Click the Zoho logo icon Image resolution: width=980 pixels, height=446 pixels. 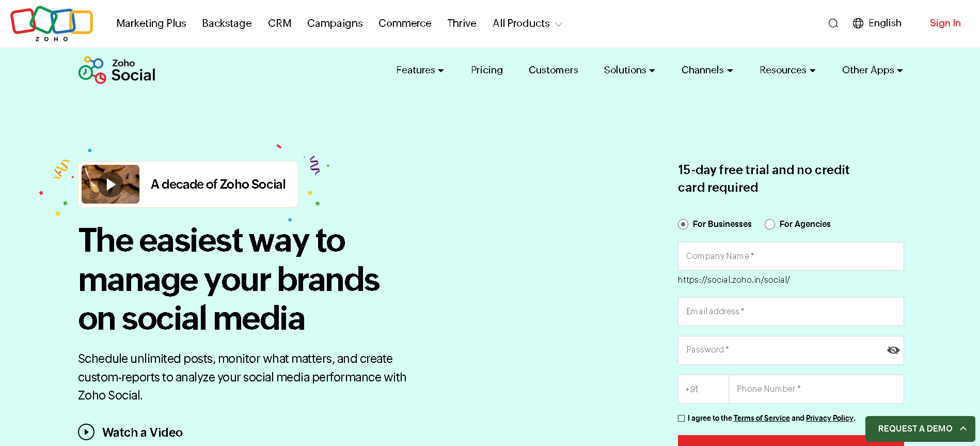[52, 23]
